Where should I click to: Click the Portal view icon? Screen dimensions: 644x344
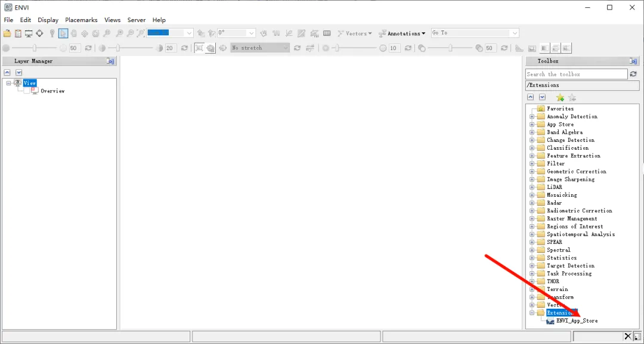point(532,48)
